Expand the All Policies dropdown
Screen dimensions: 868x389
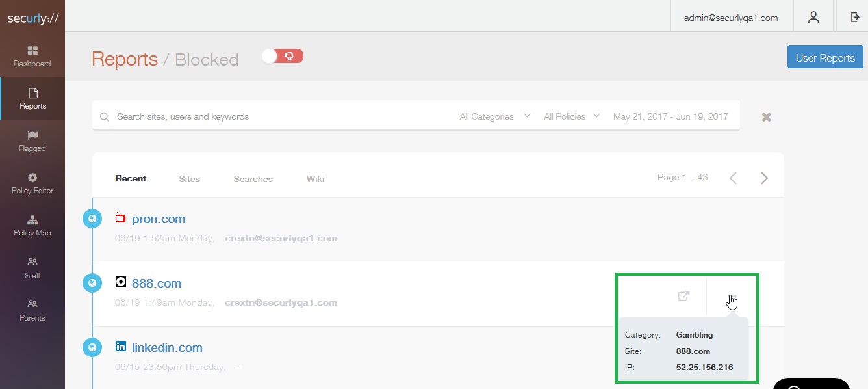coord(572,116)
